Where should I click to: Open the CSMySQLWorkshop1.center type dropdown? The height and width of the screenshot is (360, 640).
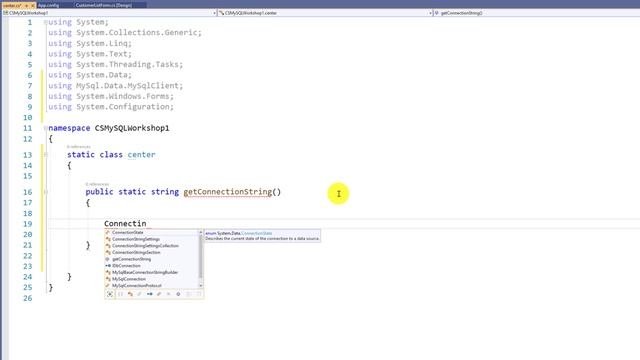click(325, 13)
